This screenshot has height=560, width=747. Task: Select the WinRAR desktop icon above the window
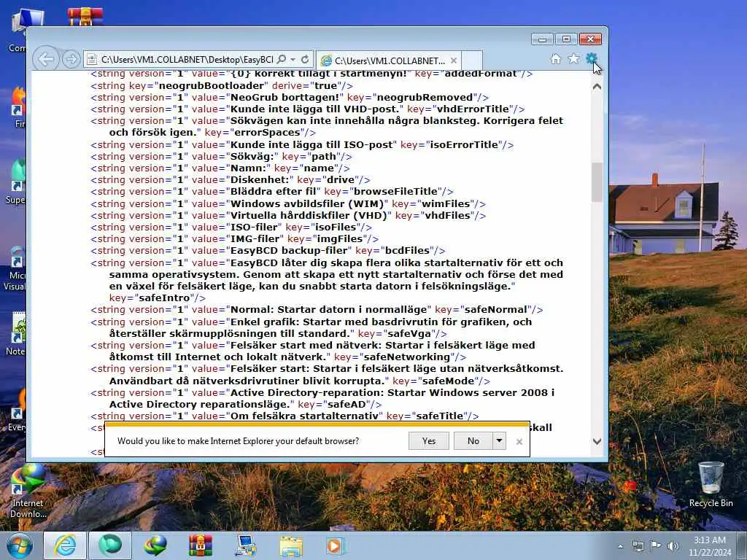(85, 17)
